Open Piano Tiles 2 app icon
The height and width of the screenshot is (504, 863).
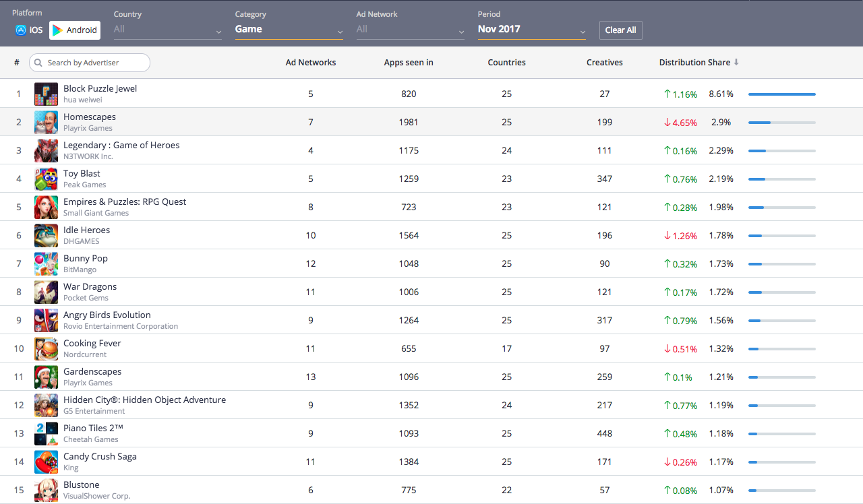tap(46, 434)
